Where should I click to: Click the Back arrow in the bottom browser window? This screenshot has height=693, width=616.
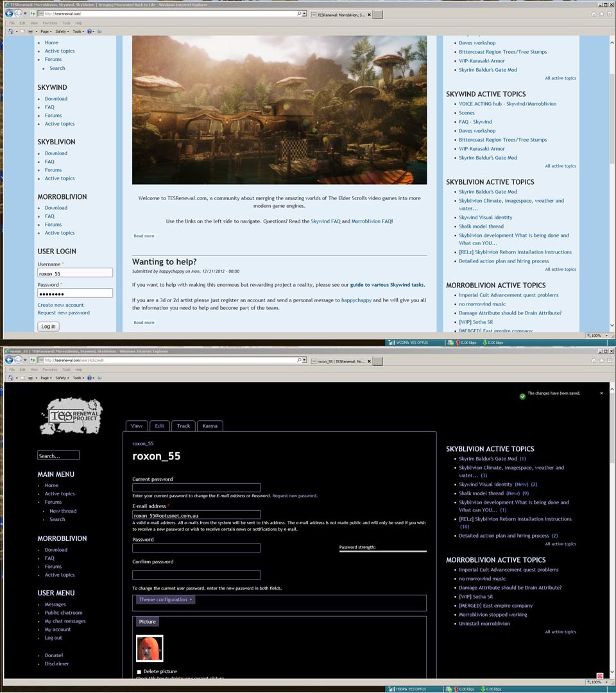tap(9, 360)
